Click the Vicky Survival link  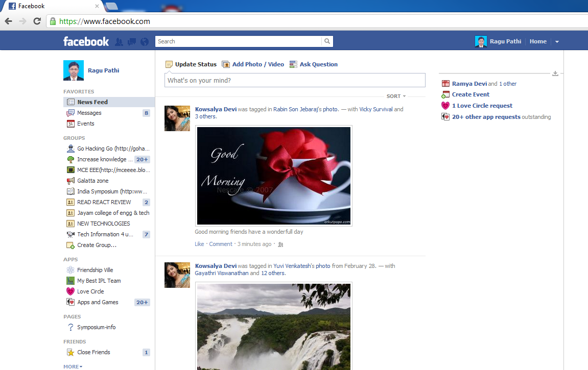[376, 109]
